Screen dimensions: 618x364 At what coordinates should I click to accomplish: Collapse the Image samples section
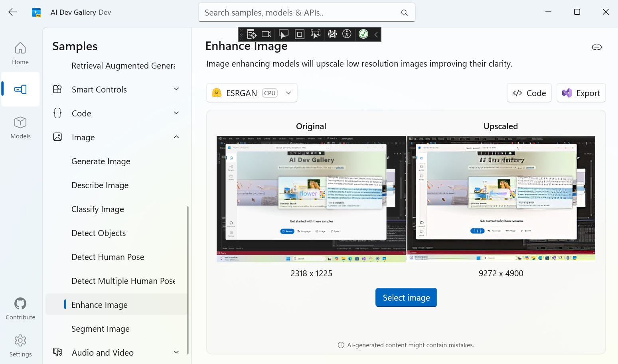(x=176, y=137)
